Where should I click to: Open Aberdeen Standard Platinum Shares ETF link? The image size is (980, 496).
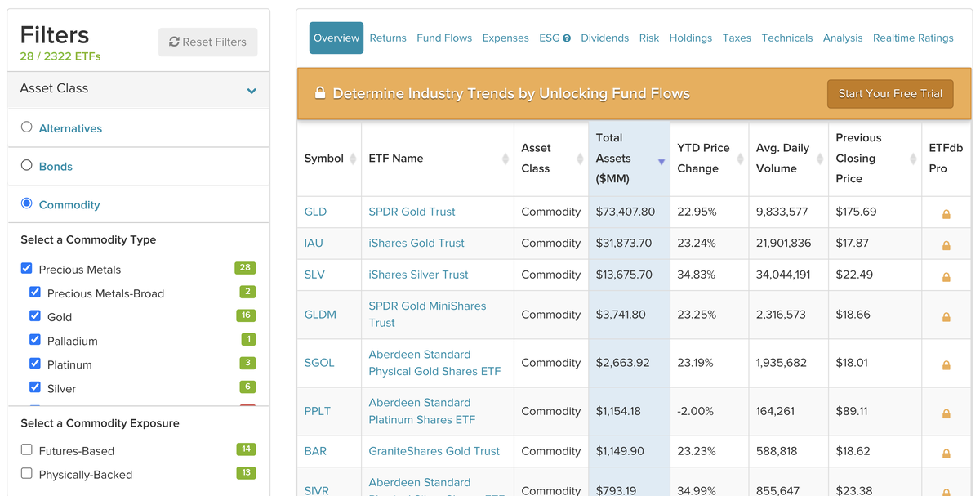pos(421,411)
